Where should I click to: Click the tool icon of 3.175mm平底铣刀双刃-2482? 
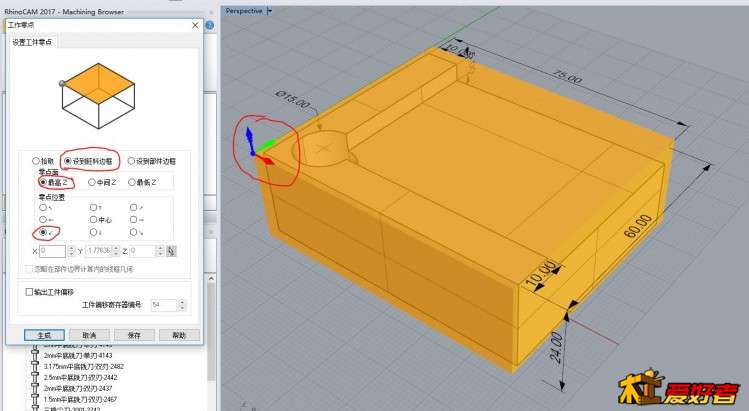pyautogui.click(x=35, y=367)
